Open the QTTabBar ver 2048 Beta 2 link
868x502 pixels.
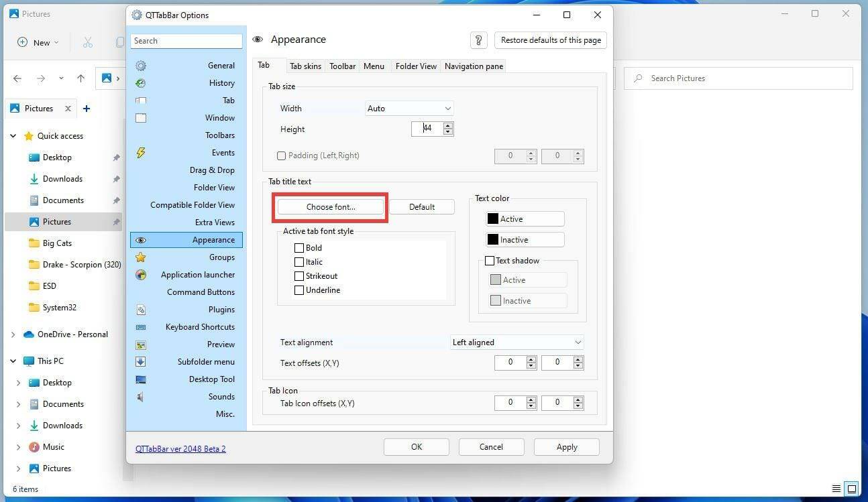pos(180,448)
